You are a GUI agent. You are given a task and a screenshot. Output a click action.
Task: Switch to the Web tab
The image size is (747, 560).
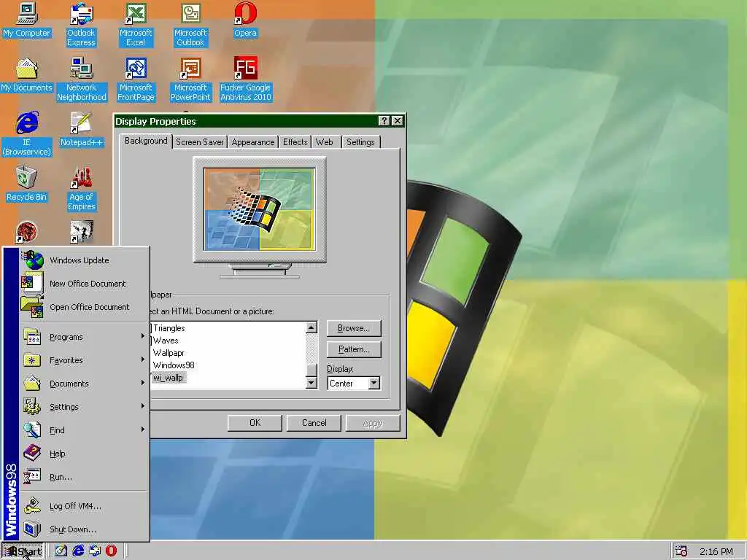tap(325, 142)
